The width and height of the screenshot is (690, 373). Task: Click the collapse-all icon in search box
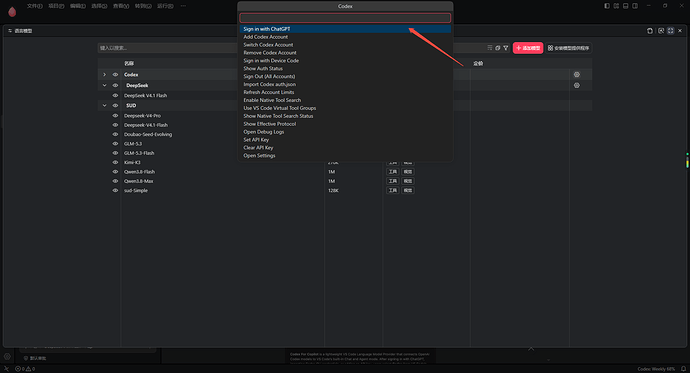point(498,48)
